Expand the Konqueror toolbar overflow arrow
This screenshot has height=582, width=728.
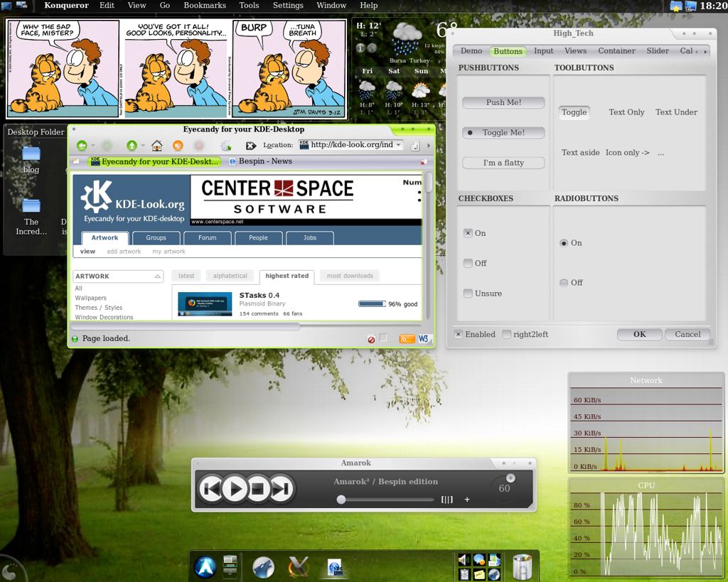click(428, 146)
